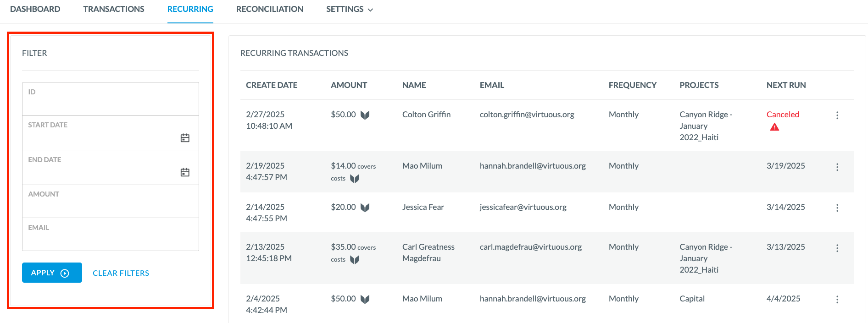Image resolution: width=868 pixels, height=323 pixels.
Task: Open the Start Date calendar picker
Action: pos(185,138)
